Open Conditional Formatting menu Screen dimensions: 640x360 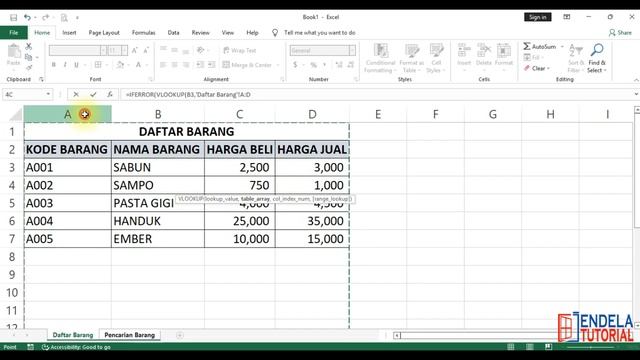(x=380, y=58)
